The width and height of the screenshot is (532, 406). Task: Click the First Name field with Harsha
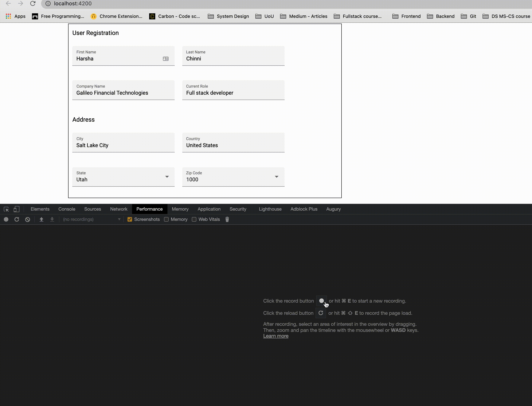123,56
